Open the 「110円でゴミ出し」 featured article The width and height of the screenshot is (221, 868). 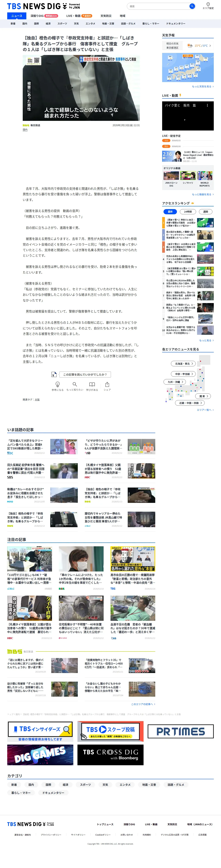coord(30,568)
